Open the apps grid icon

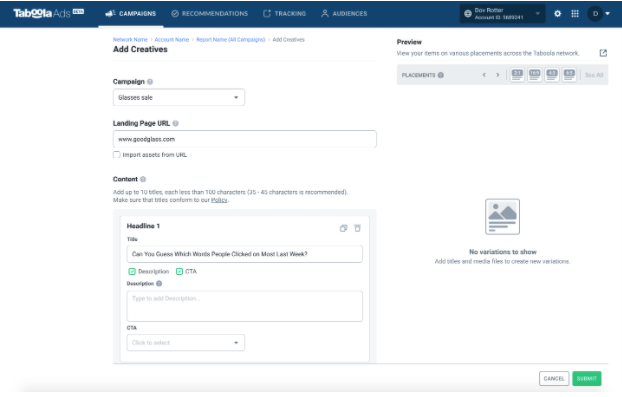[575, 13]
